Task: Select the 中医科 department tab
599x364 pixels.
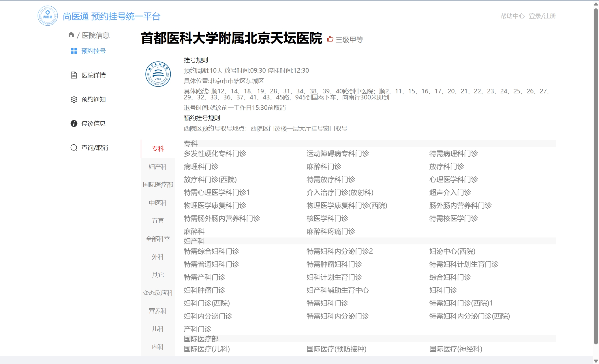Action: (x=158, y=203)
